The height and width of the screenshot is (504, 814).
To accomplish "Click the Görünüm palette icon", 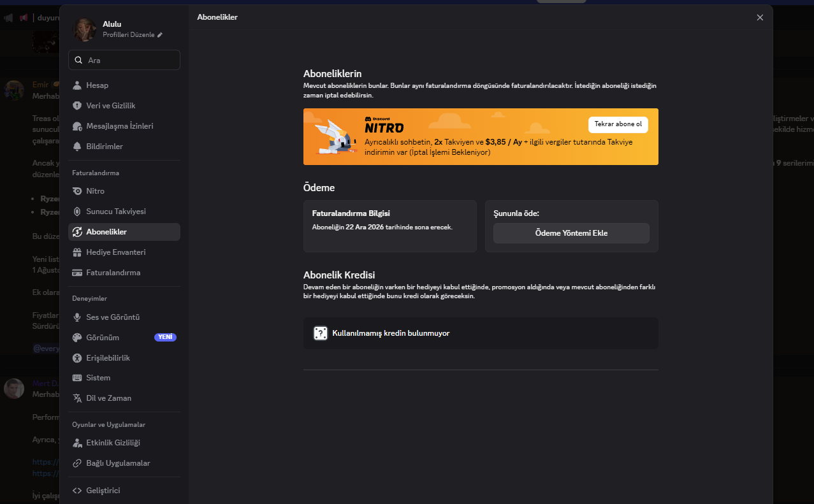I will (x=77, y=338).
